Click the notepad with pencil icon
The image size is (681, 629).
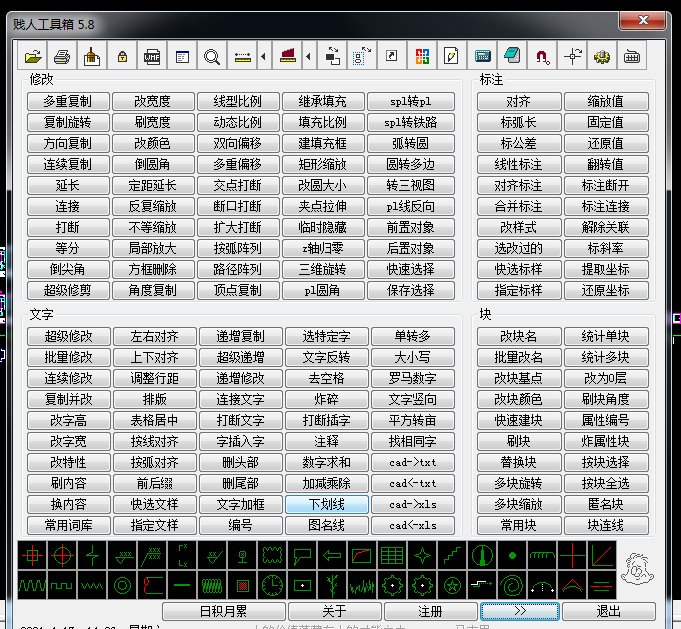click(452, 56)
